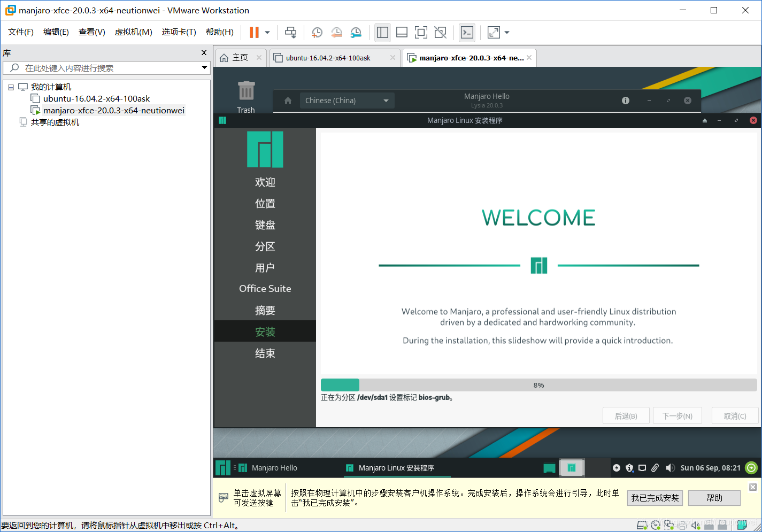This screenshot has height=532, width=762.
Task: Open the 查看(V) menu
Action: tap(92, 32)
